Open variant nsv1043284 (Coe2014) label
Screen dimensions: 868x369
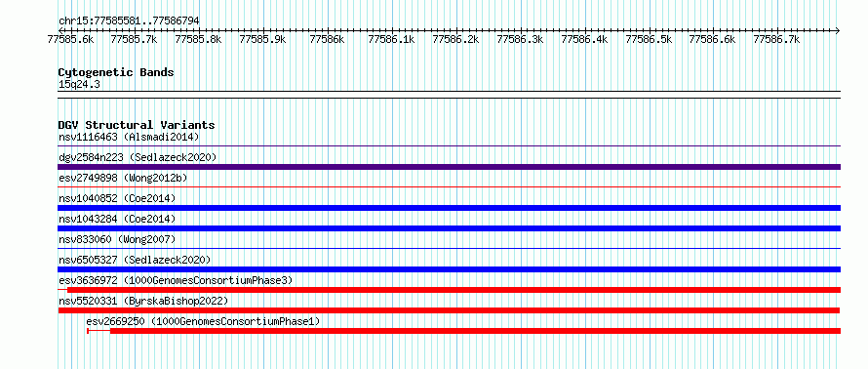tap(117, 219)
